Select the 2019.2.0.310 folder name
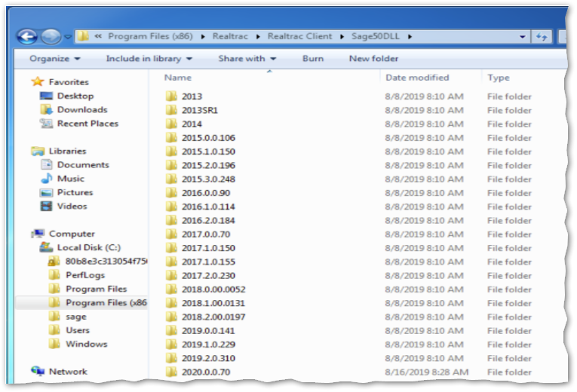 click(208, 358)
